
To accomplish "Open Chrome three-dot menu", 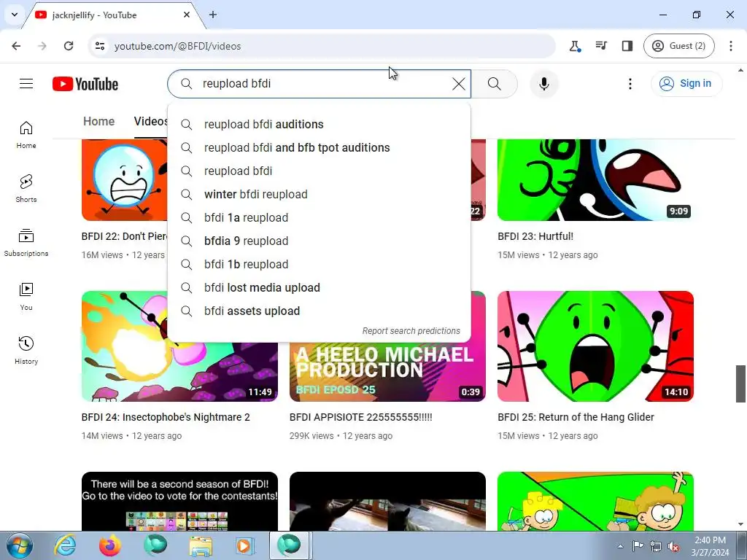I will [731, 46].
